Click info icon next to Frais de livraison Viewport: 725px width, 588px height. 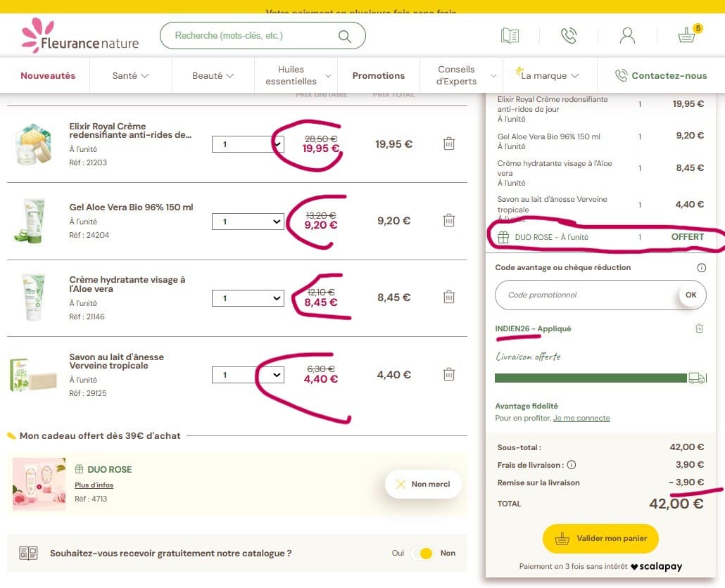point(572,465)
